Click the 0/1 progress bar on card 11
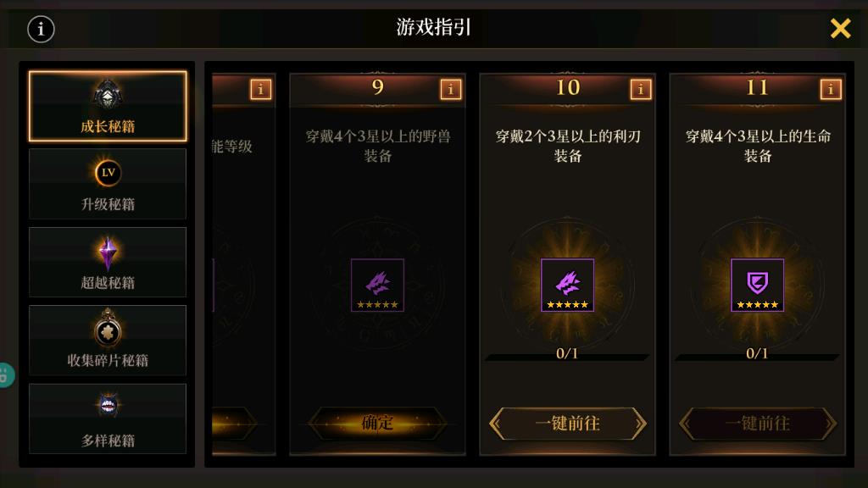Viewport: 868px width, 488px height. (x=757, y=354)
